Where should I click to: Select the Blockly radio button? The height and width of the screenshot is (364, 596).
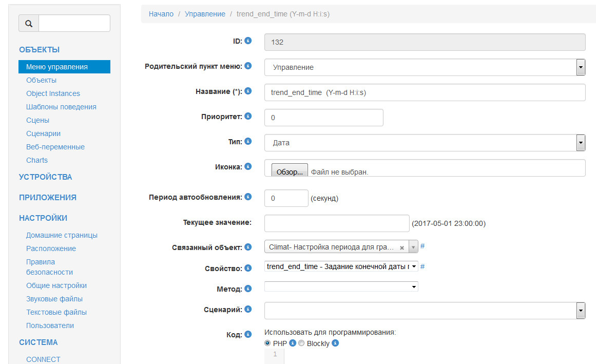click(x=301, y=343)
